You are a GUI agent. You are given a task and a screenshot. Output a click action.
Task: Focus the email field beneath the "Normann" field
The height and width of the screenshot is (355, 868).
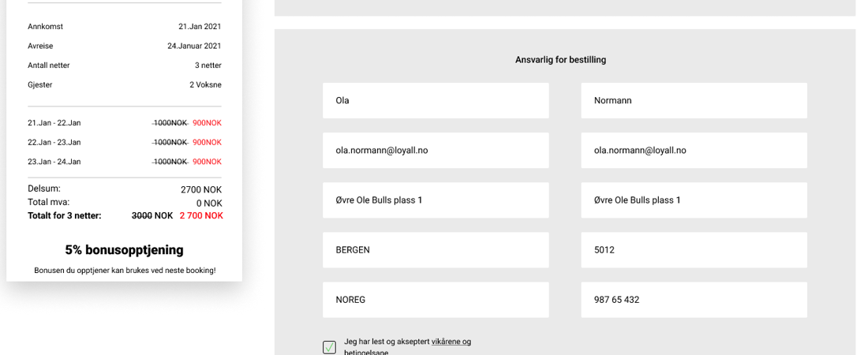click(x=694, y=150)
